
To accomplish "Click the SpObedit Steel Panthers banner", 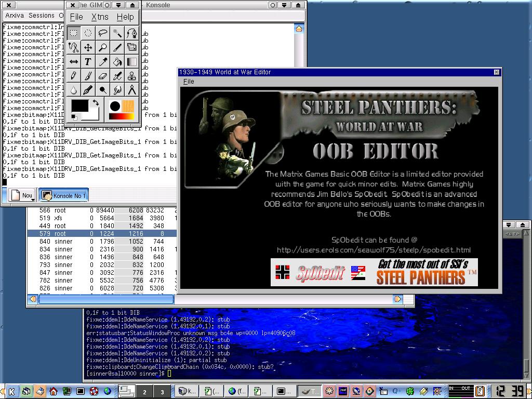I will (x=374, y=272).
